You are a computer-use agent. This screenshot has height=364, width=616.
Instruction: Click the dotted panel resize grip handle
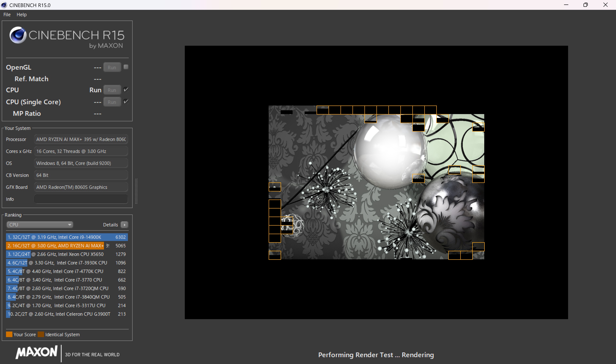(x=136, y=191)
